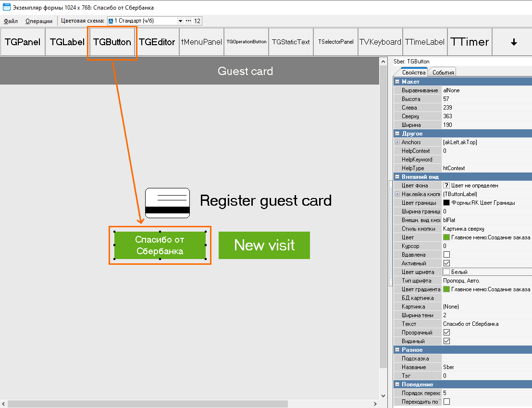The height and width of the screenshot is (408, 532).
Task: Select the Спасибо от Сбербанка button
Action: (x=160, y=245)
